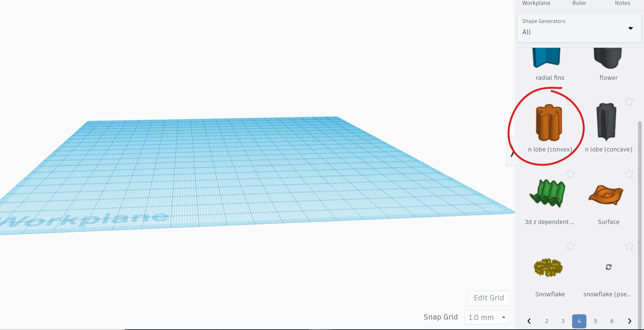Click the flower shape generator

click(607, 58)
